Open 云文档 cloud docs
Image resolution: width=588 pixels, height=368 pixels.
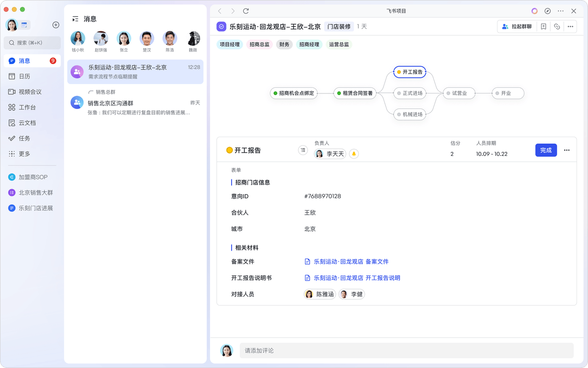point(32,123)
